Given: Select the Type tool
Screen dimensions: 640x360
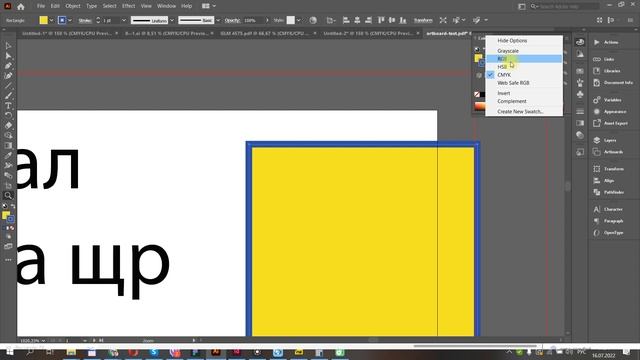Looking at the screenshot, I should 8,106.
